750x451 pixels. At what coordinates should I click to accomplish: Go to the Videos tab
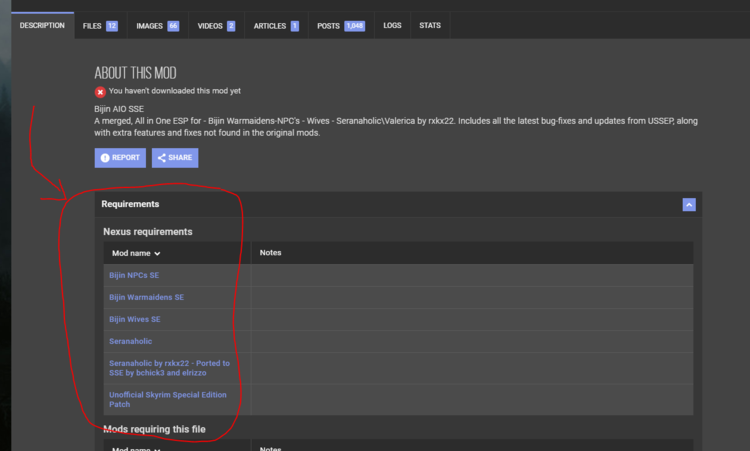point(216,26)
